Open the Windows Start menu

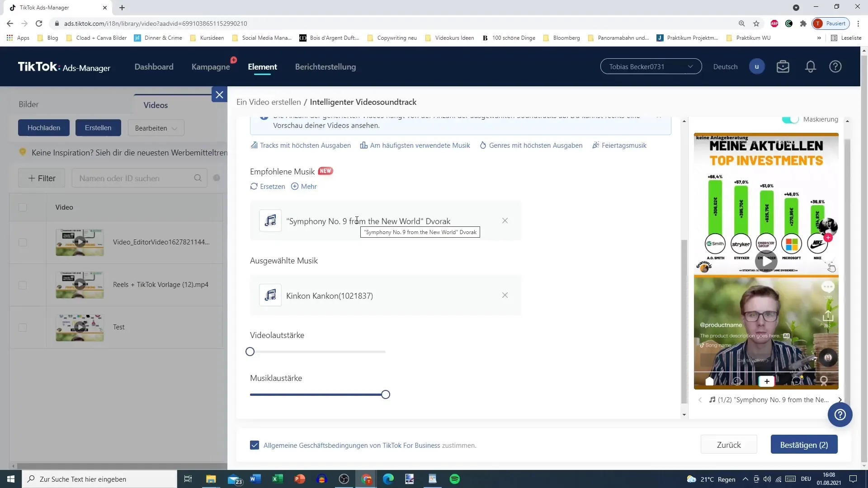click(x=11, y=479)
